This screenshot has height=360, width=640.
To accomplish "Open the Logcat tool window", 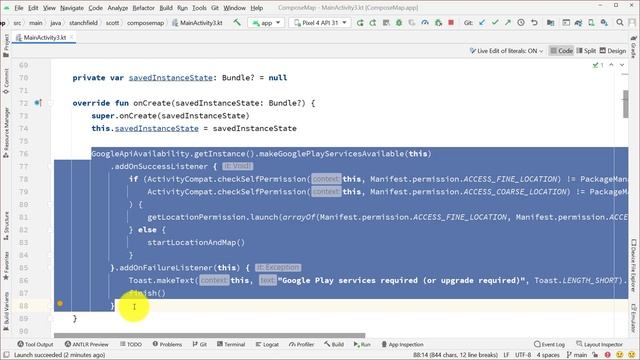I will pyautogui.click(x=267, y=344).
